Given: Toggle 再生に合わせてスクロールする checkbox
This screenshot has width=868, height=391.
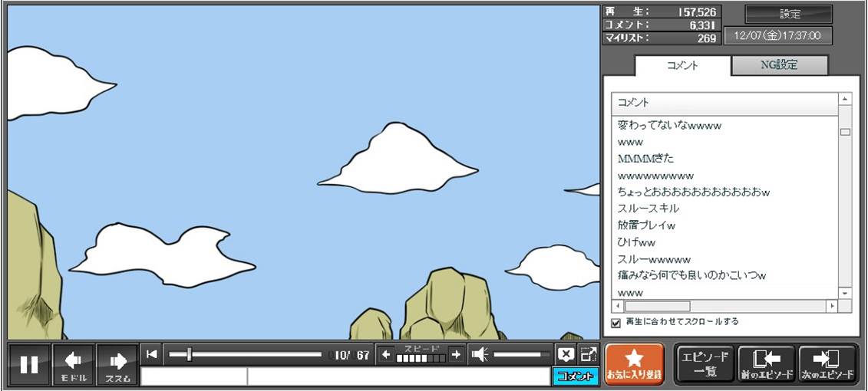Looking at the screenshot, I should click(x=616, y=323).
